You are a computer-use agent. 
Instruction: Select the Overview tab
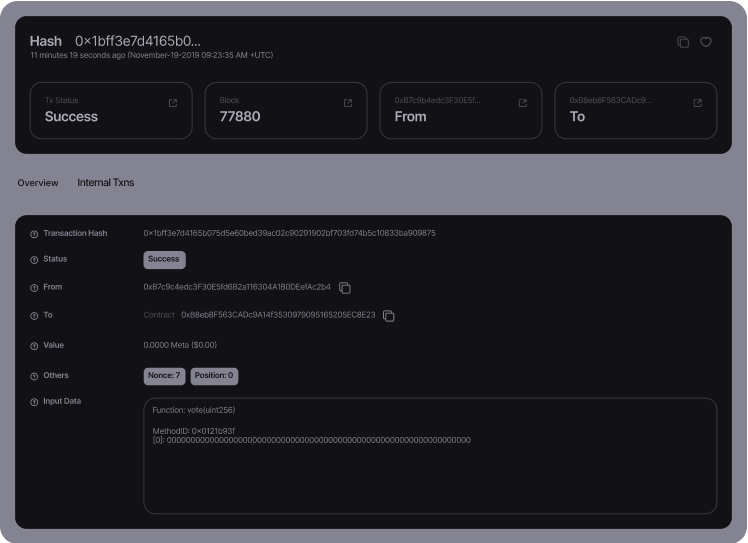(38, 183)
